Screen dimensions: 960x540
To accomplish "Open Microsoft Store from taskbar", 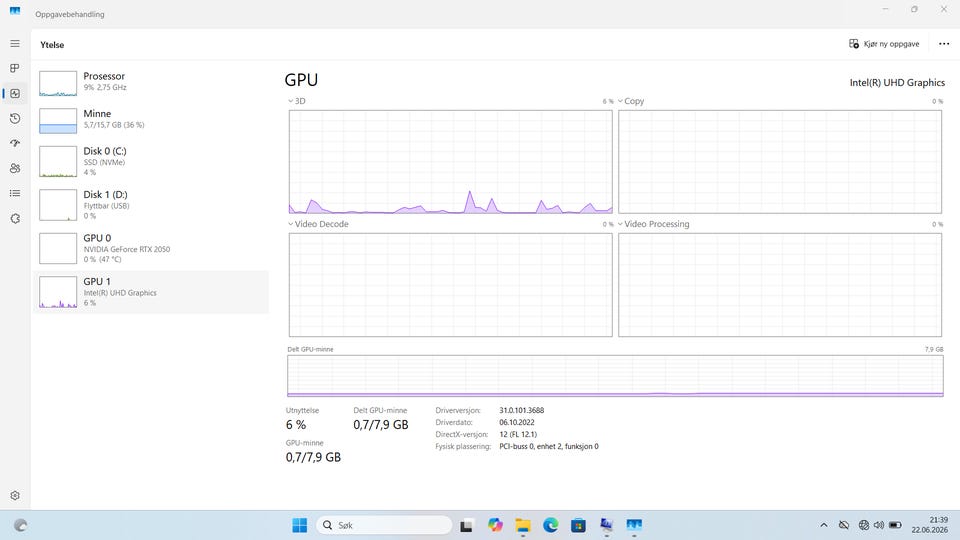I will (578, 525).
